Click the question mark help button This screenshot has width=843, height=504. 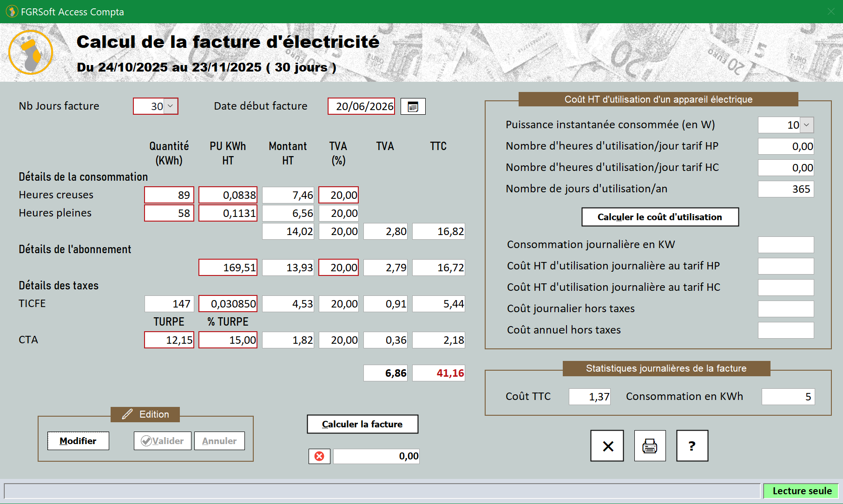coord(692,446)
